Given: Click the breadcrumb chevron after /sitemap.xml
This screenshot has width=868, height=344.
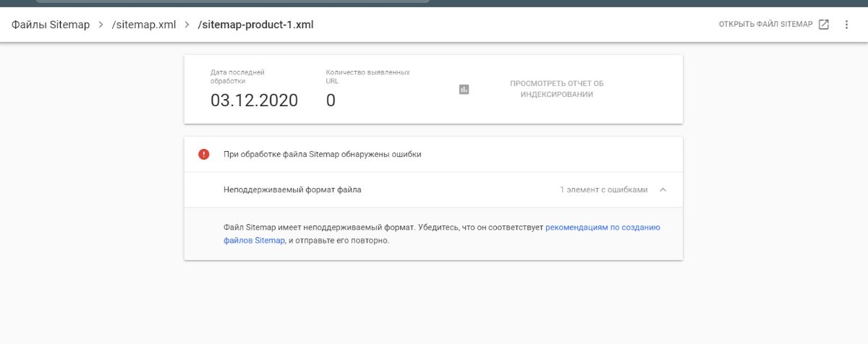Looking at the screenshot, I should (187, 25).
